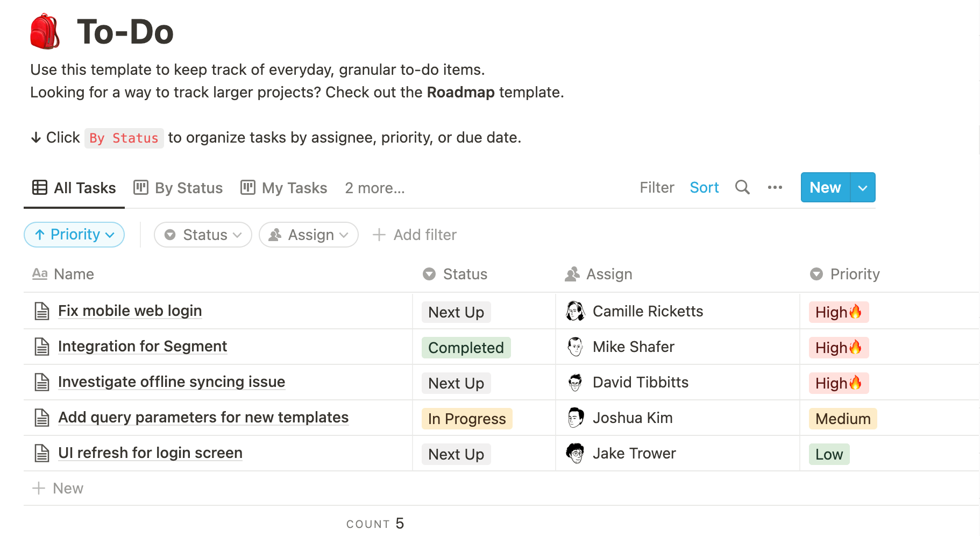
Task: Click Camille Ricketts' avatar icon
Action: [575, 311]
